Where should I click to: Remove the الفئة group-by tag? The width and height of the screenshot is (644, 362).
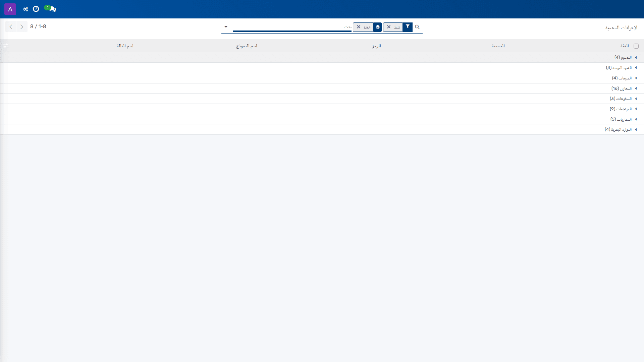click(359, 27)
